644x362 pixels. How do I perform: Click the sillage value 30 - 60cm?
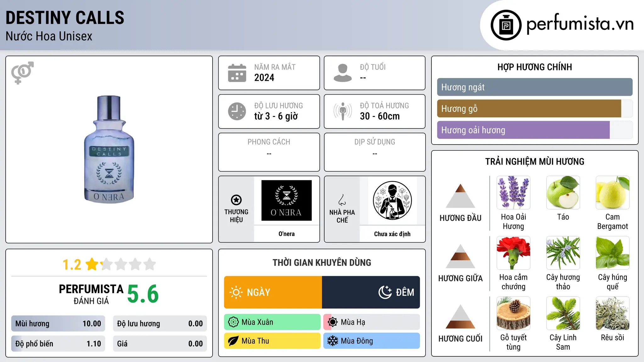pyautogui.click(x=380, y=116)
